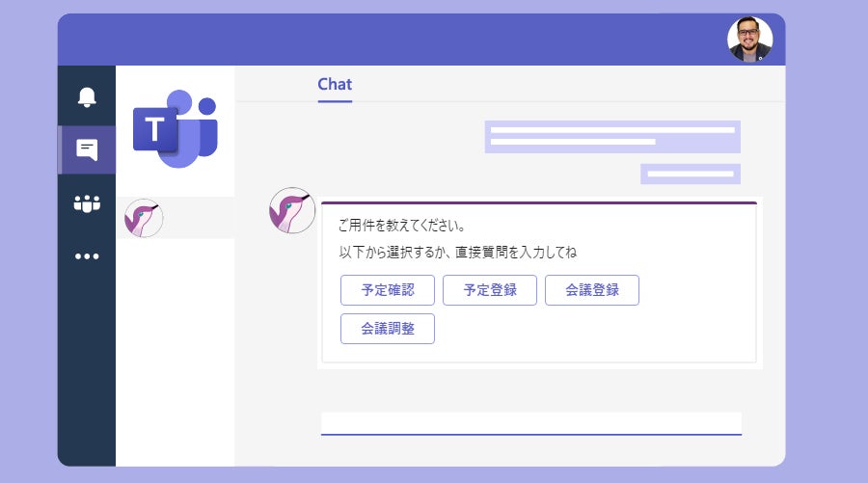Image resolution: width=868 pixels, height=483 pixels.
Task: Click the 会議調整 button
Action: pyautogui.click(x=388, y=329)
